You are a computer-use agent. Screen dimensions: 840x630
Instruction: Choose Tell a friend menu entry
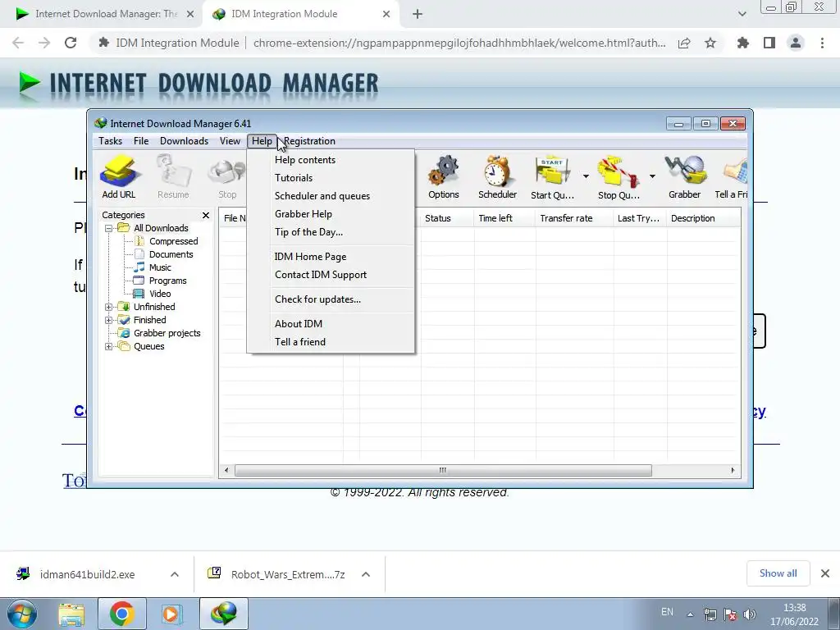coord(331,342)
